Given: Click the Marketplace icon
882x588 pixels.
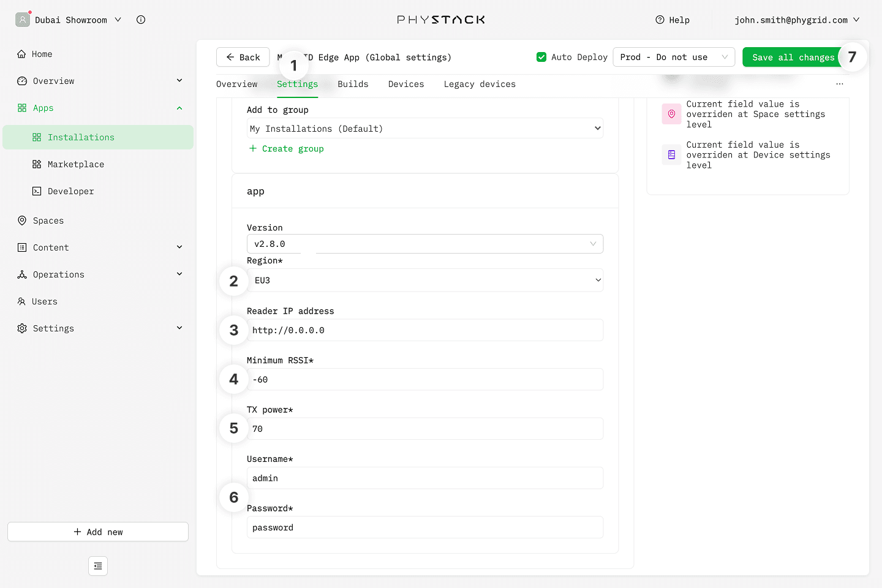Looking at the screenshot, I should [37, 164].
